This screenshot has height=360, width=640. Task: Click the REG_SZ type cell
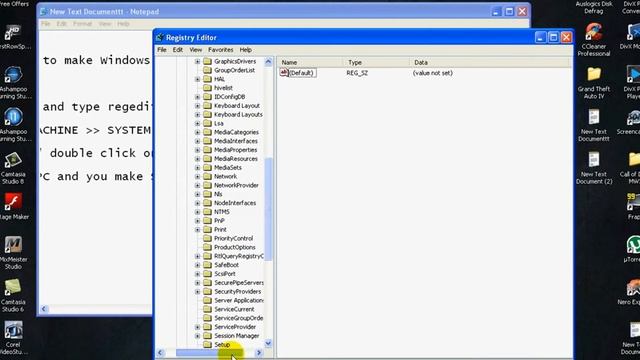357,73
